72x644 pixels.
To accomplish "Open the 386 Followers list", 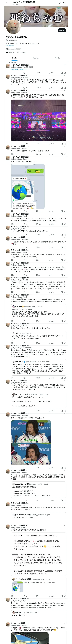I will click(x=21, y=52).
